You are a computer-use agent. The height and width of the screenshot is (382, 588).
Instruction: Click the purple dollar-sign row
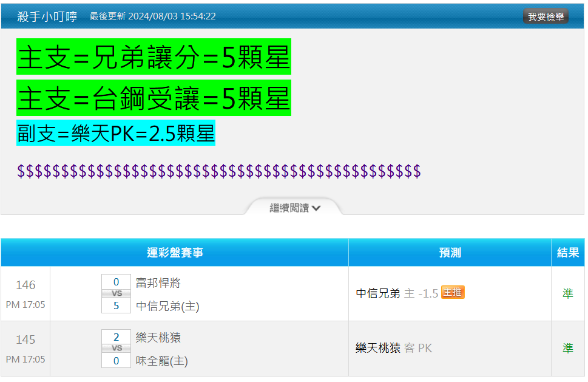[x=219, y=171]
